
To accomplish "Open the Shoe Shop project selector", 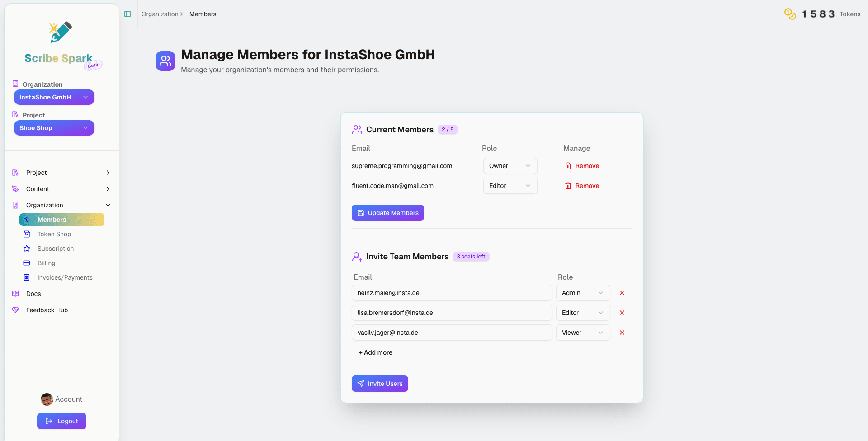I will (x=54, y=128).
